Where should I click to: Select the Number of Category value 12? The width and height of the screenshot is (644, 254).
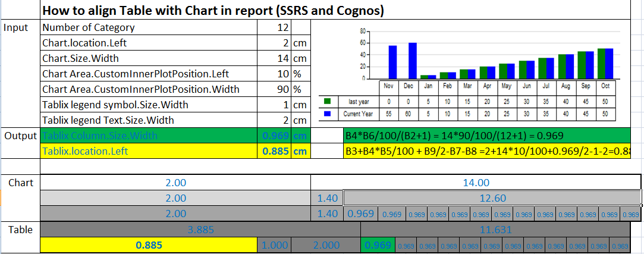(x=274, y=27)
